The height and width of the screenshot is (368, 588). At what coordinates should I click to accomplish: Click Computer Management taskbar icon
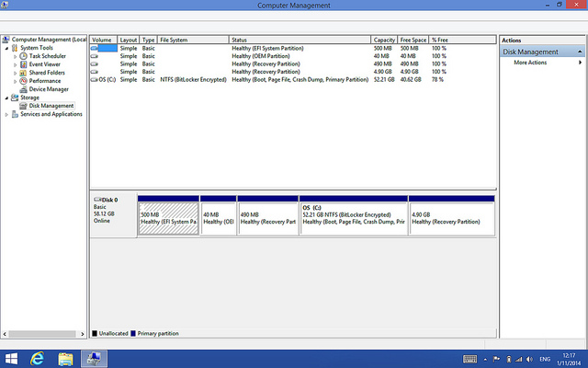[x=94, y=359]
